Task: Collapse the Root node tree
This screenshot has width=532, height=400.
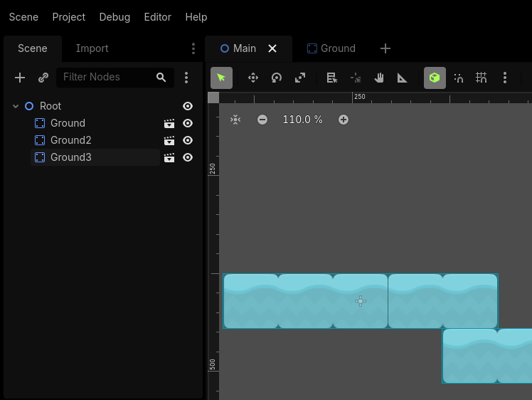Action: (16, 106)
